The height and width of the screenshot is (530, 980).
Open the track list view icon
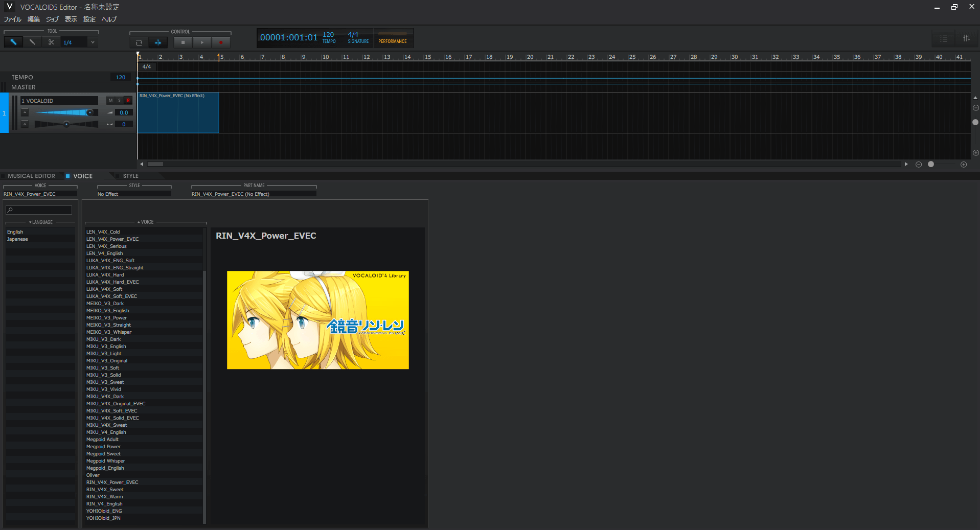[943, 38]
